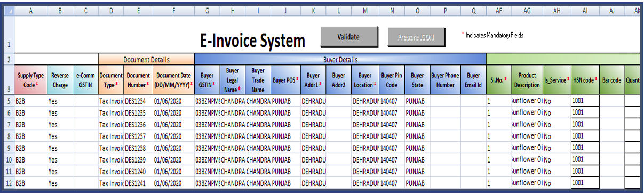Select document number cell DES1241
The height and width of the screenshot is (194, 644).
(x=138, y=183)
